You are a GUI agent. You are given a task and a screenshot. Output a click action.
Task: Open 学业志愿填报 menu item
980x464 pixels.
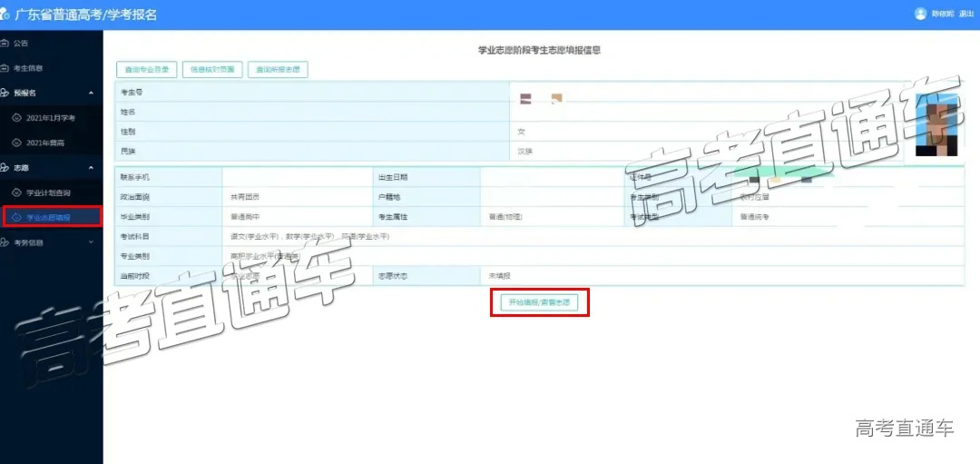49,217
